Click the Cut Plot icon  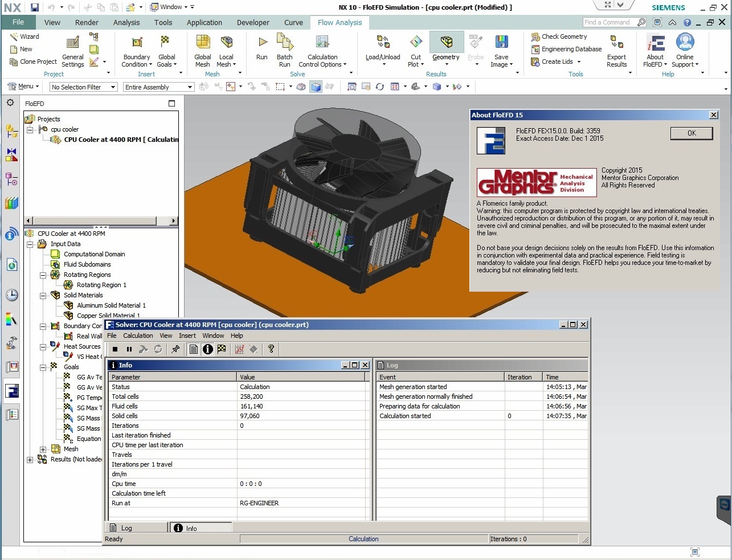click(x=416, y=42)
